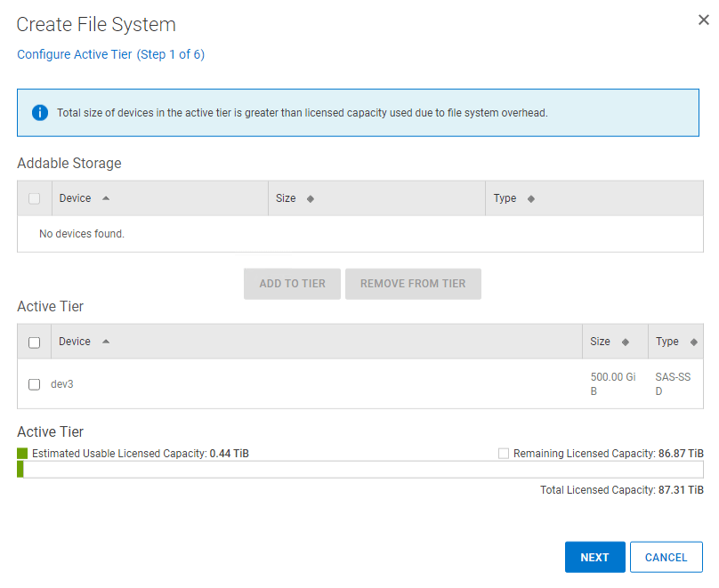Check select-all checkbox in Active Tier header
Image resolution: width=719 pixels, height=588 pixels.
[35, 342]
